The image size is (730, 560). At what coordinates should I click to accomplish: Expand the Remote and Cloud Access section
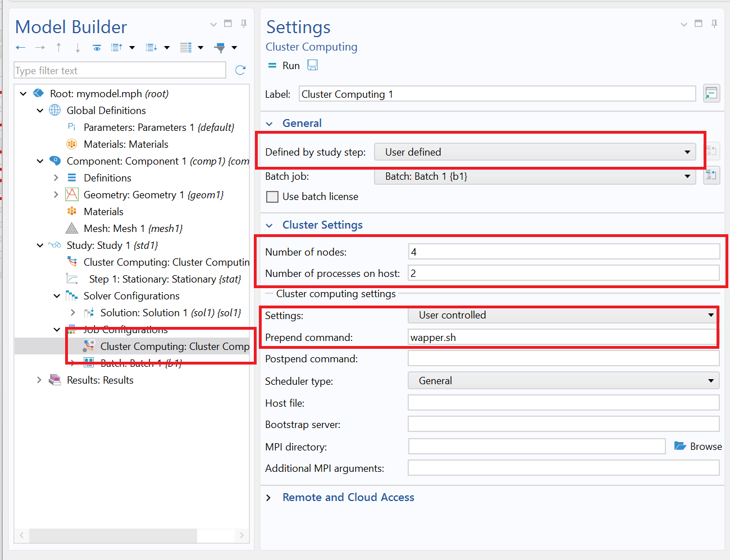[x=268, y=497]
